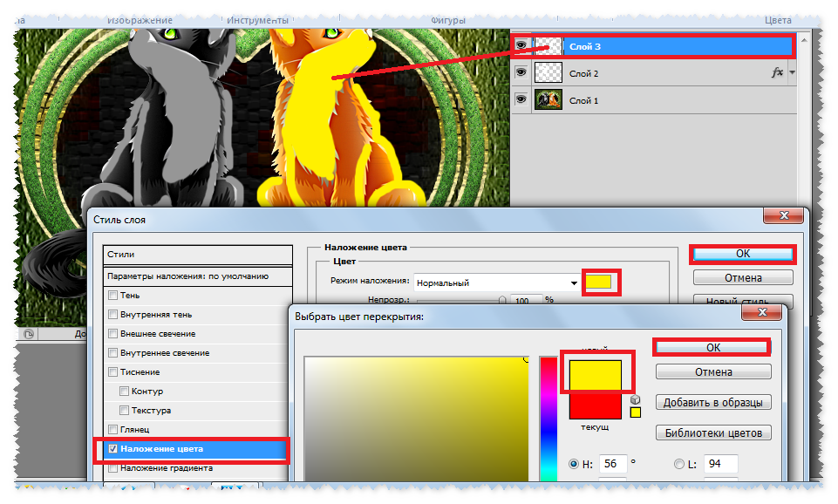Screen dimensions: 838x504
Task: Click Добавить в образцы button
Action: click(713, 403)
